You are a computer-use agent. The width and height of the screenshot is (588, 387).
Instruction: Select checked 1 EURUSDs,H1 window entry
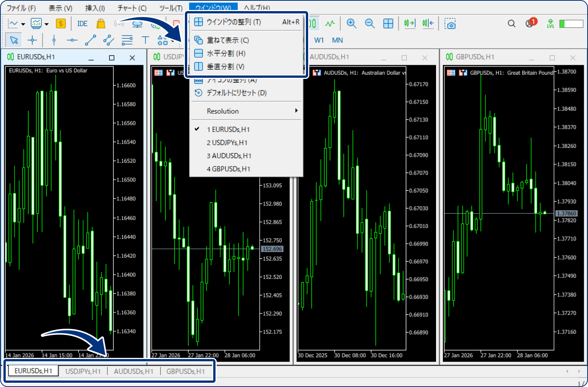click(x=228, y=130)
